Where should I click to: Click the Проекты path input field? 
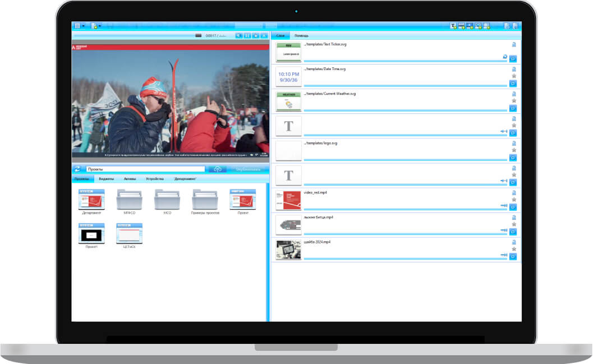tap(145, 169)
